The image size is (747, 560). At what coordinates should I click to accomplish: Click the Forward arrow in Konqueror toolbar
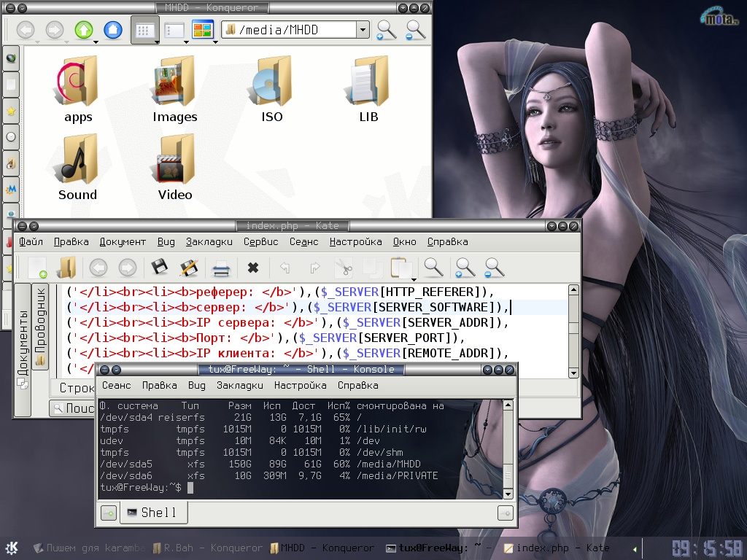[54, 30]
